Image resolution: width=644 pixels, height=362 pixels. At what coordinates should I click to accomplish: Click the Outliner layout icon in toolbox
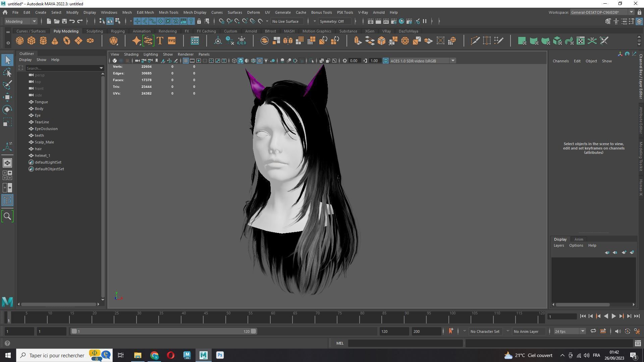coord(7,200)
